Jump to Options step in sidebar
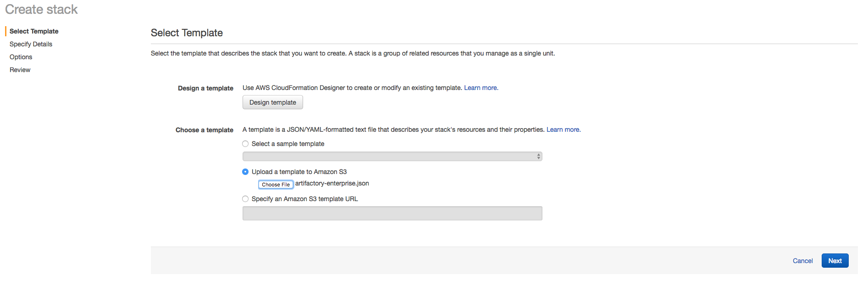The height and width of the screenshot is (298, 868). coord(21,57)
